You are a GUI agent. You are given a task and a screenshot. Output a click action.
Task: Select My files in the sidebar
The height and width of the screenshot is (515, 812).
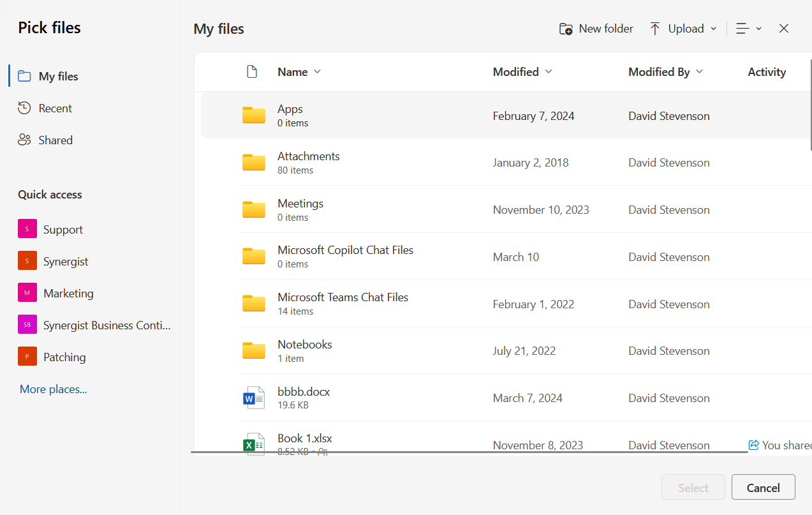coord(58,76)
